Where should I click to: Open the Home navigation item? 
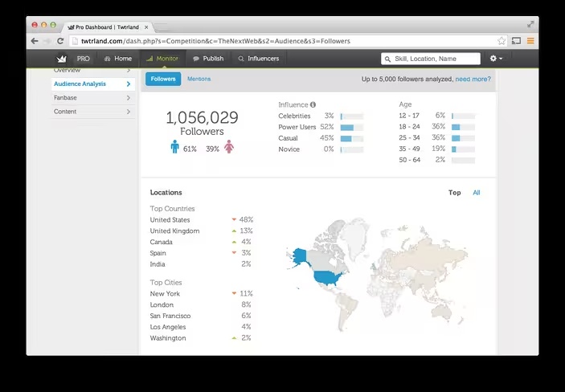[118, 59]
